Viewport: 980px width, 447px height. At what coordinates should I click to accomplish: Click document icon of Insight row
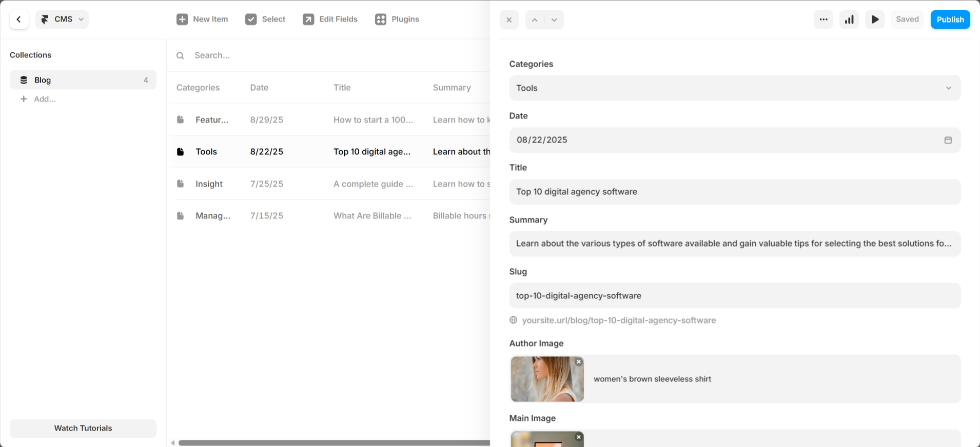point(180,184)
